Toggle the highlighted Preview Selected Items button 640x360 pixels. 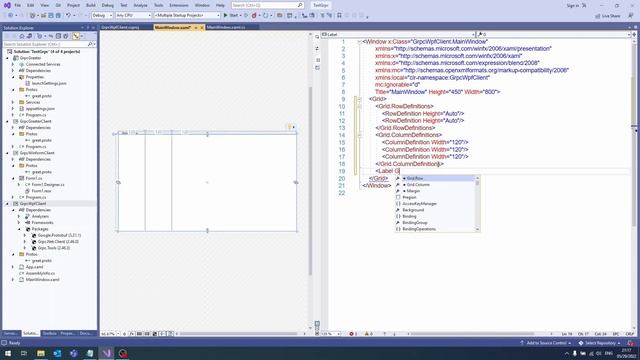coord(76,36)
